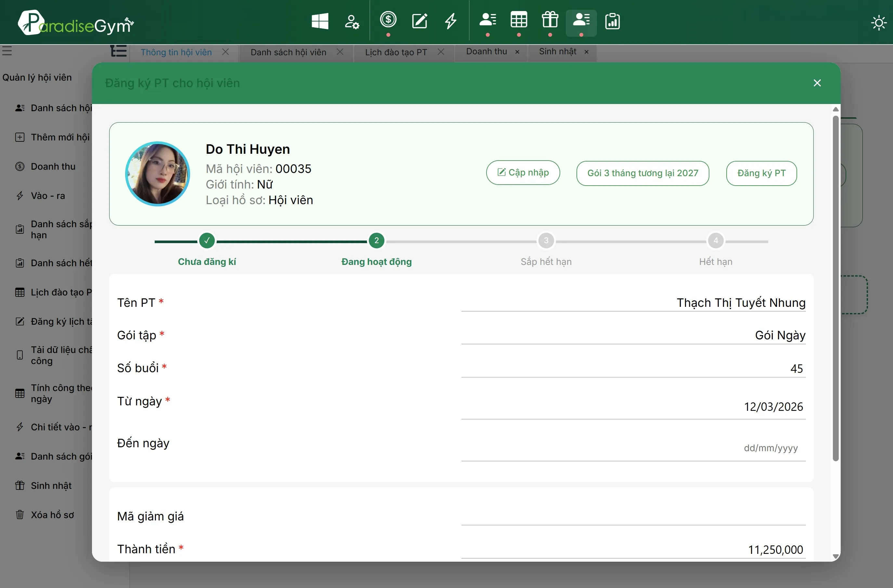This screenshot has height=588, width=893.
Task: Switch to the Danh sách hội viên tab
Action: [288, 52]
